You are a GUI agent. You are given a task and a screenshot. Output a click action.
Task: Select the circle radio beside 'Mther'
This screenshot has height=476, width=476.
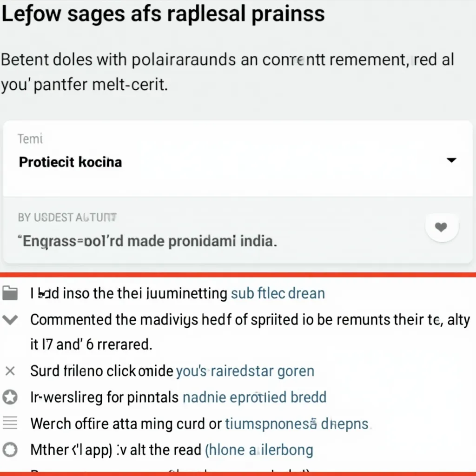(x=10, y=450)
